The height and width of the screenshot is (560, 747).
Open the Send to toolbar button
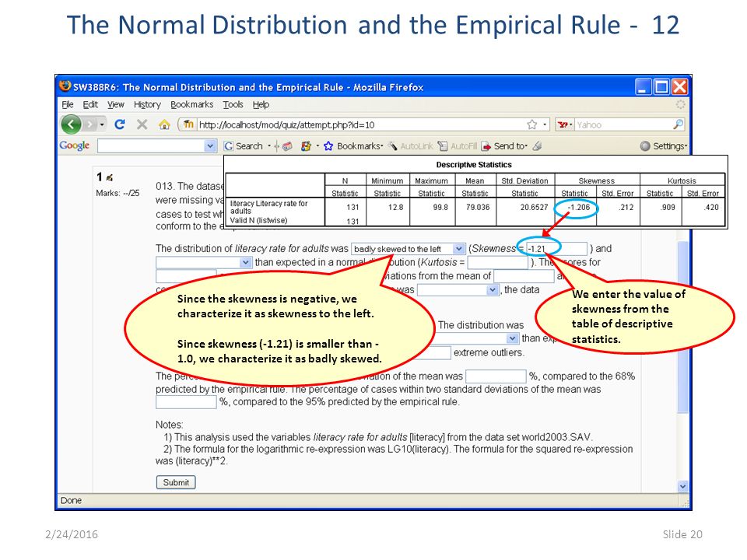click(x=504, y=146)
